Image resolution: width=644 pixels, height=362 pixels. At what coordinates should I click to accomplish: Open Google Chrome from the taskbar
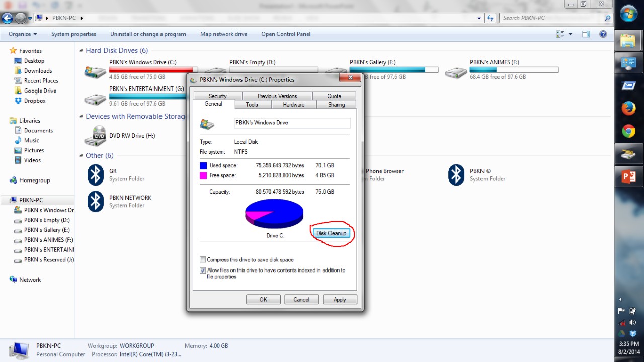pos(628,132)
